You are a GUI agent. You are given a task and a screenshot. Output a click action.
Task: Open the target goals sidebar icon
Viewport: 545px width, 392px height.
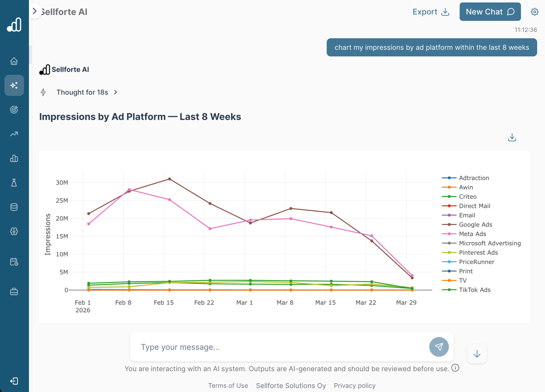click(x=14, y=109)
